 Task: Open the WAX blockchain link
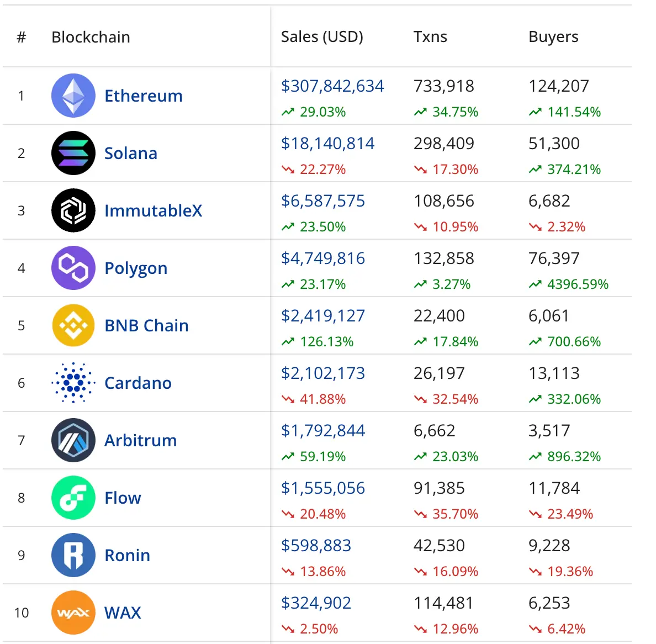click(x=123, y=613)
